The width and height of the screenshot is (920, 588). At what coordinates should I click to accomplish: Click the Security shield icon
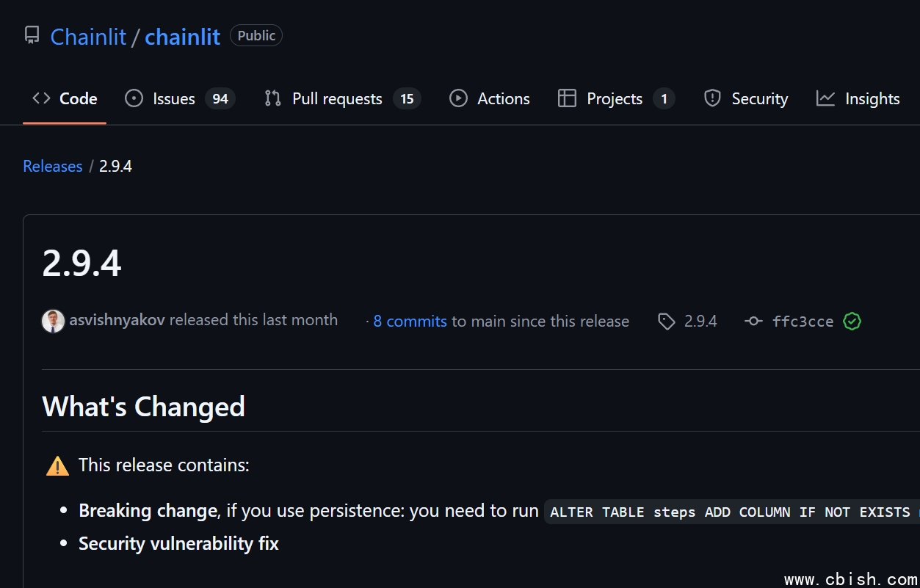point(712,98)
